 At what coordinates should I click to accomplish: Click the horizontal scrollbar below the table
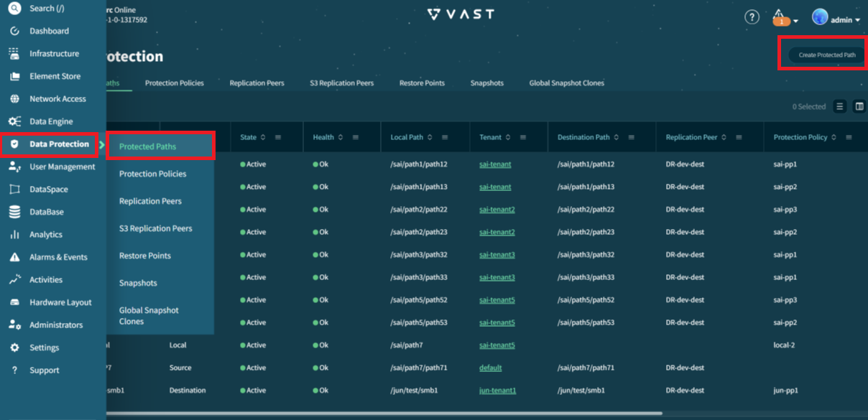click(x=384, y=413)
